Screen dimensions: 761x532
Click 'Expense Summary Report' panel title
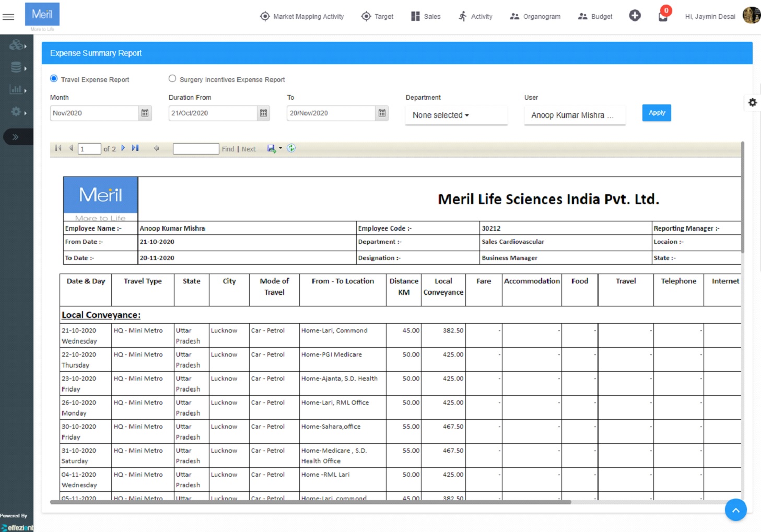(x=96, y=53)
